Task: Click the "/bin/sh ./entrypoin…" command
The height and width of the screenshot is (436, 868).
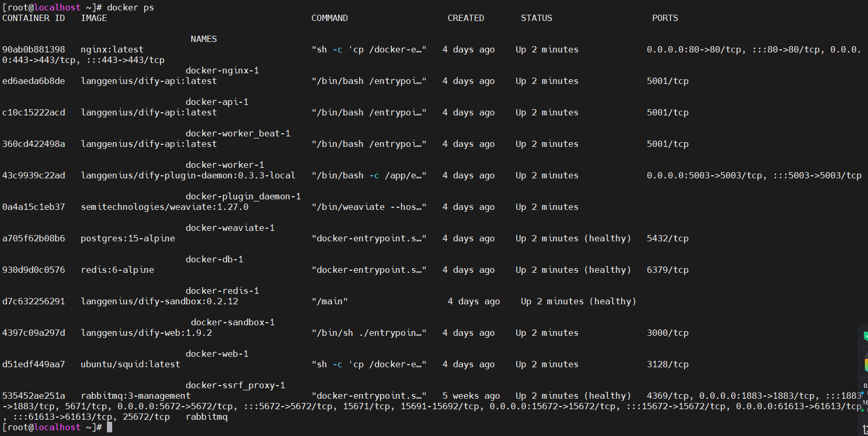Action: tap(369, 333)
